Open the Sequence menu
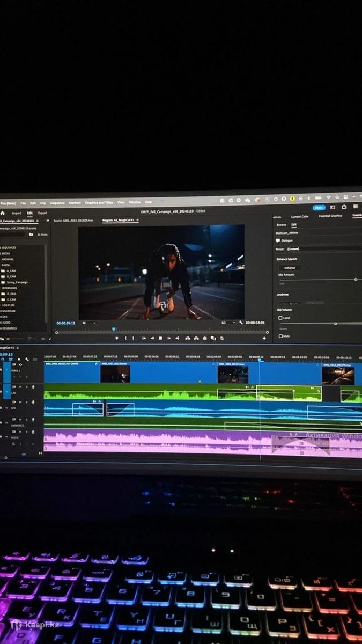The height and width of the screenshot is (644, 362). coord(57,203)
